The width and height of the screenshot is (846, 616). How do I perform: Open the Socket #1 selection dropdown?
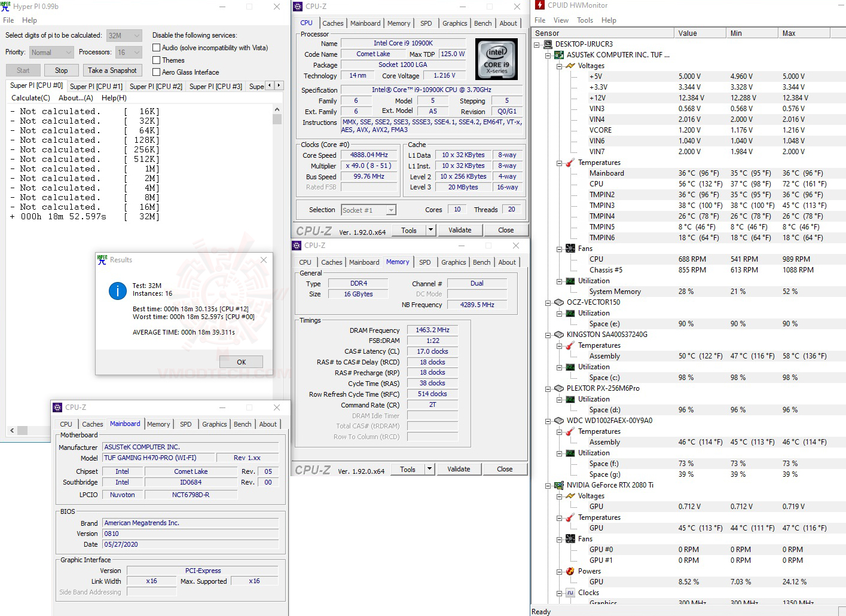[390, 210]
